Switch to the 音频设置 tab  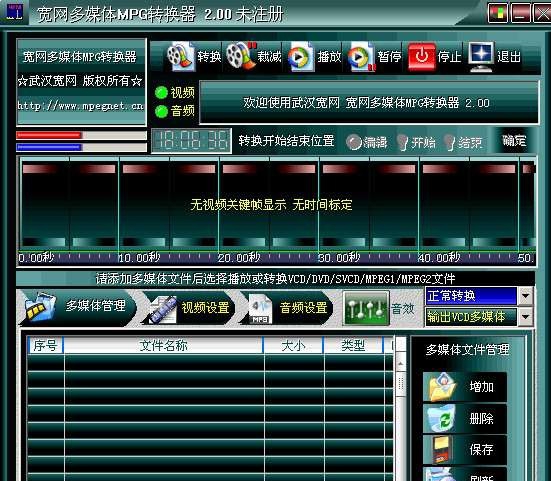point(287,308)
